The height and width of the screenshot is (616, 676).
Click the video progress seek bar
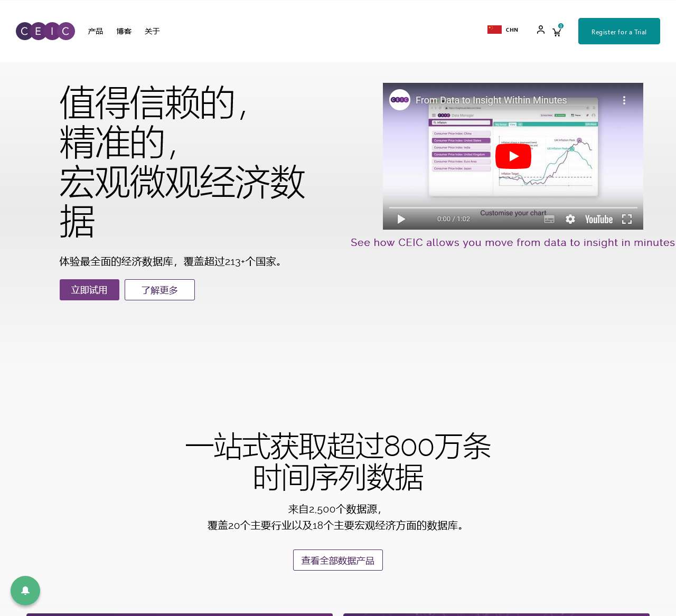coord(512,206)
